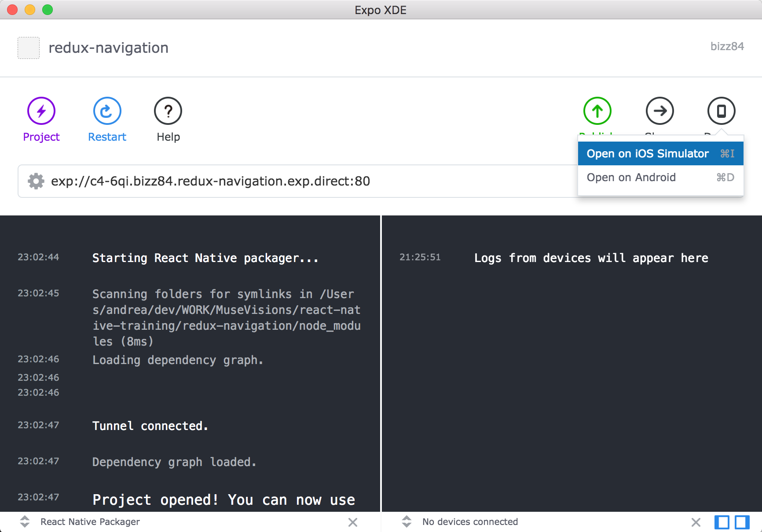
Task: Click the redux-navigation project title
Action: tap(108, 48)
